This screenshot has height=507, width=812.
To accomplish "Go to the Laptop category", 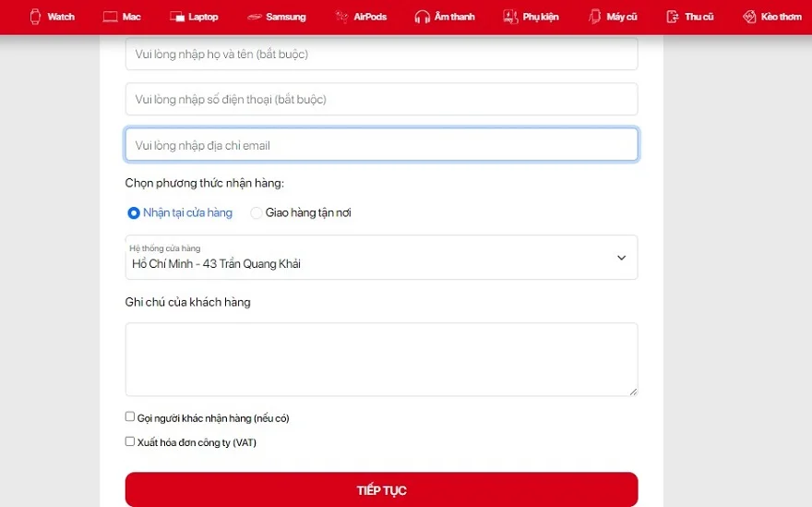I will click(x=203, y=17).
